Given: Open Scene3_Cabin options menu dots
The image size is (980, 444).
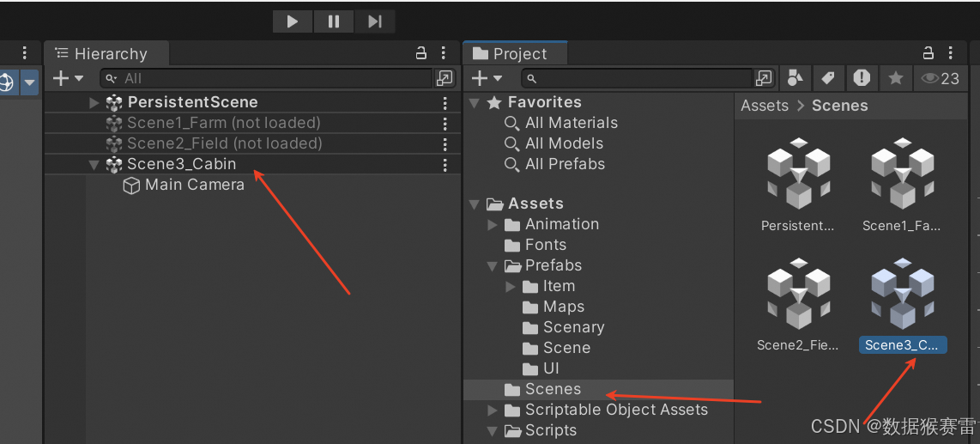Looking at the screenshot, I should tap(445, 165).
